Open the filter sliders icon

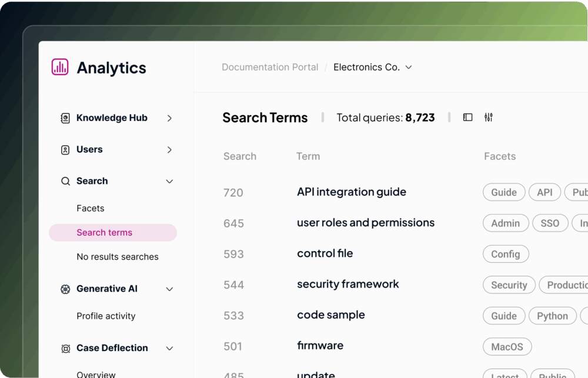pos(488,118)
